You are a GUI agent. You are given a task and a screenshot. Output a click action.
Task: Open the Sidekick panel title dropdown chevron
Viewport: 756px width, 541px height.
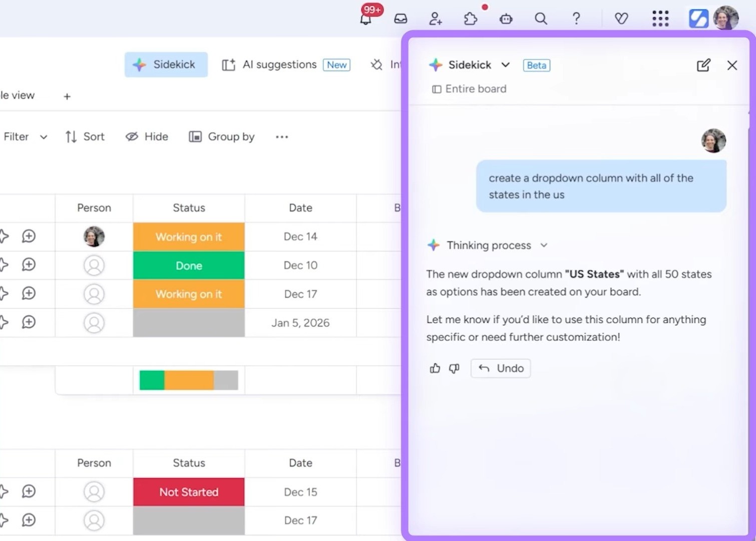click(x=506, y=65)
